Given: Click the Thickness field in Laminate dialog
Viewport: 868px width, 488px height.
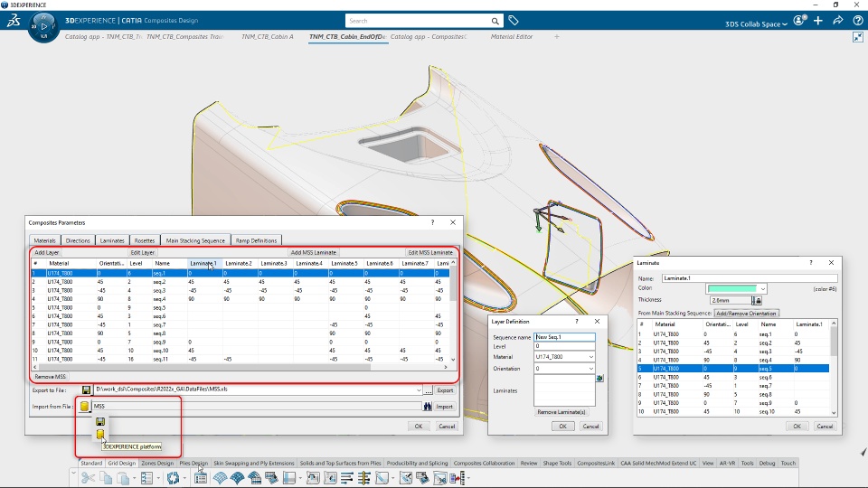Looking at the screenshot, I should point(731,300).
